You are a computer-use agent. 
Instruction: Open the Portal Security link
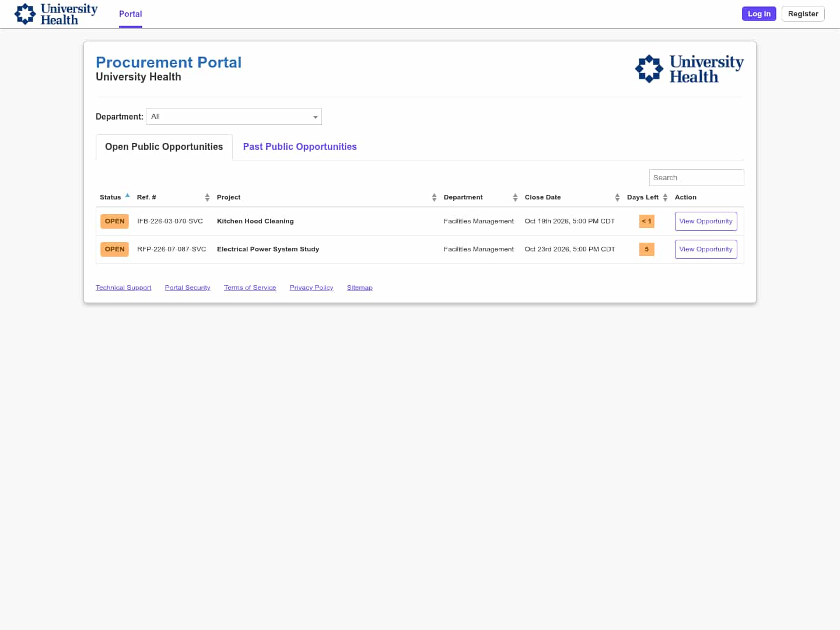[188, 288]
